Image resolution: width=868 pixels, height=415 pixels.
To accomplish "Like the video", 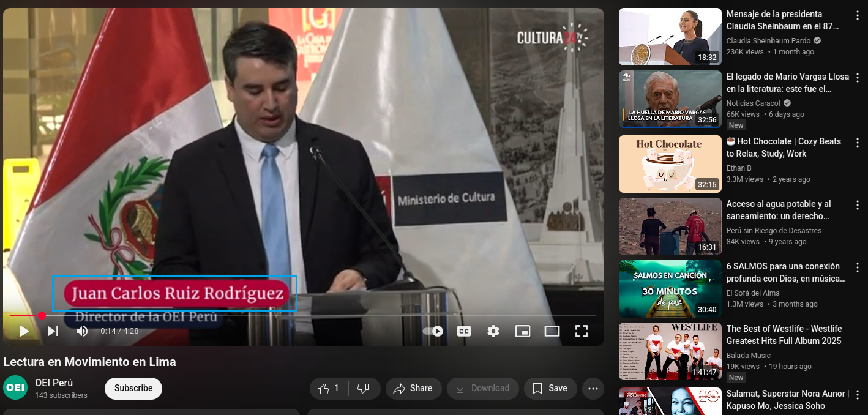I will pos(329,389).
